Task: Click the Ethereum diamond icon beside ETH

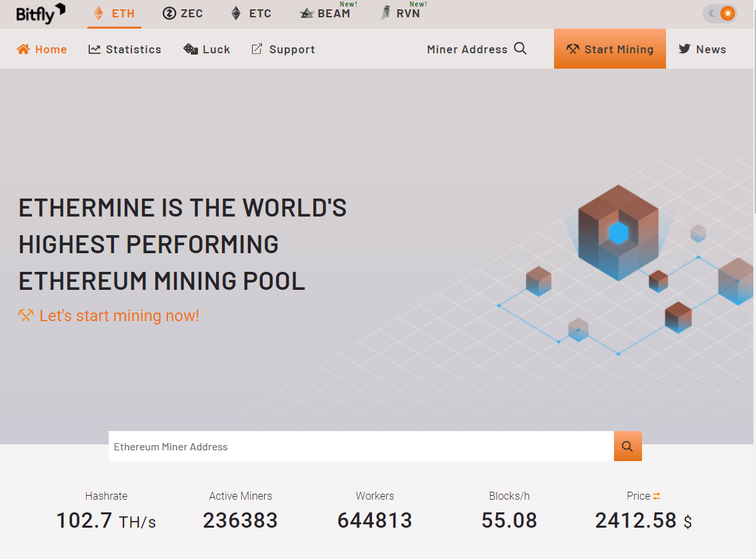Action: pyautogui.click(x=99, y=13)
